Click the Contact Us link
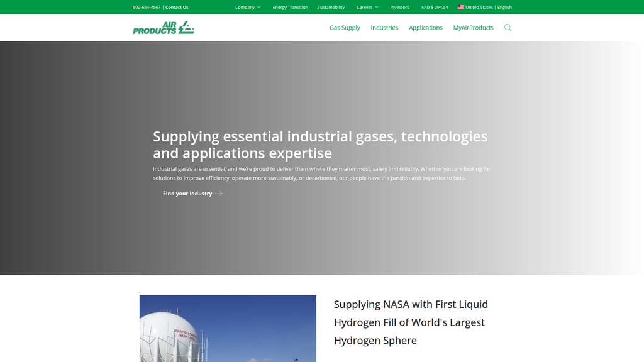 pyautogui.click(x=177, y=7)
